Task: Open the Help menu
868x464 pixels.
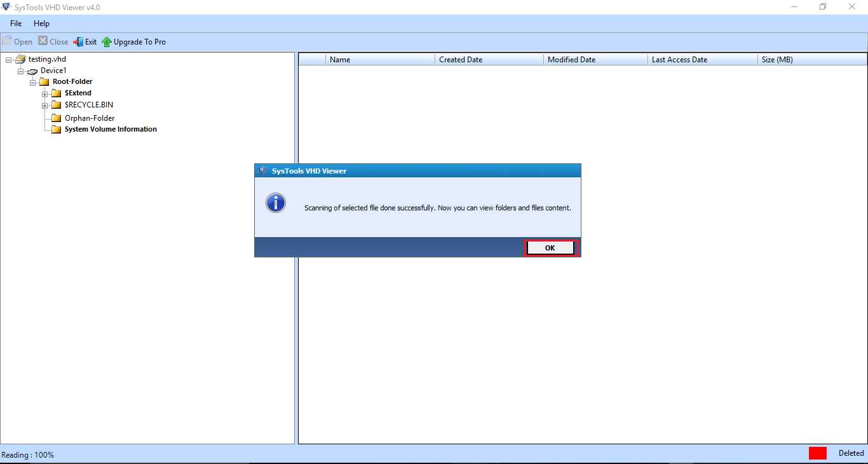Action: (41, 24)
